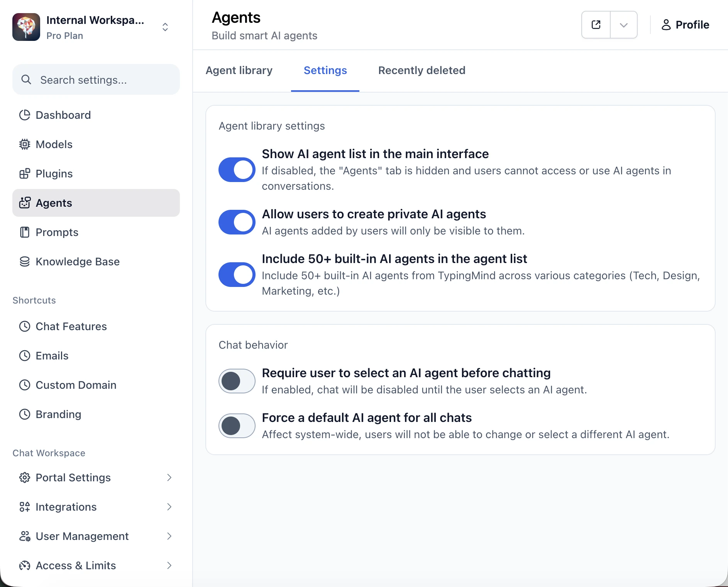728x587 pixels.
Task: Open Models in the sidebar
Action: [x=96, y=144]
